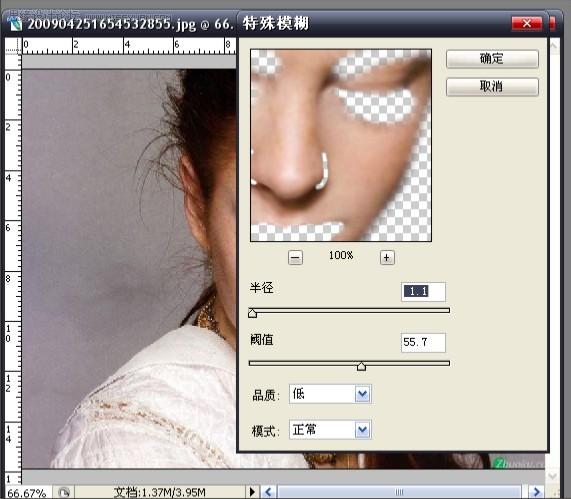Zoom out the filter preview with minus button
This screenshot has width=571, height=499.
[x=295, y=258]
